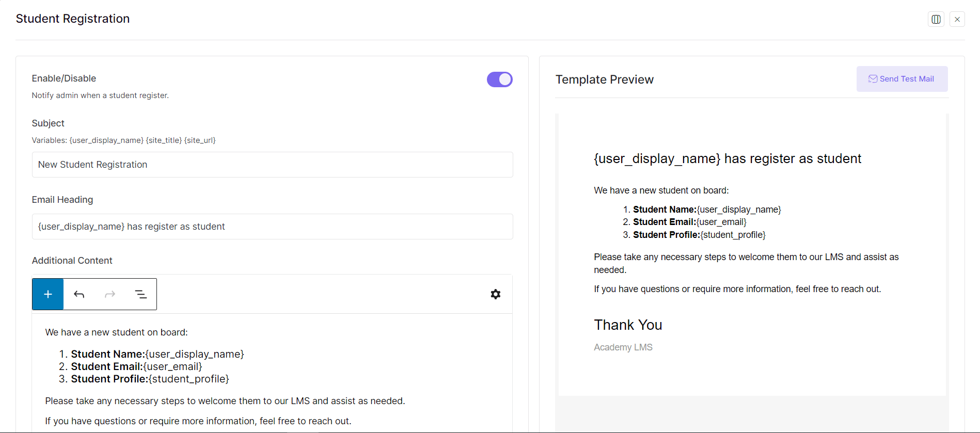Screen dimensions: 980x433
Task: Undo the last edit in the content editor
Action: (78, 294)
